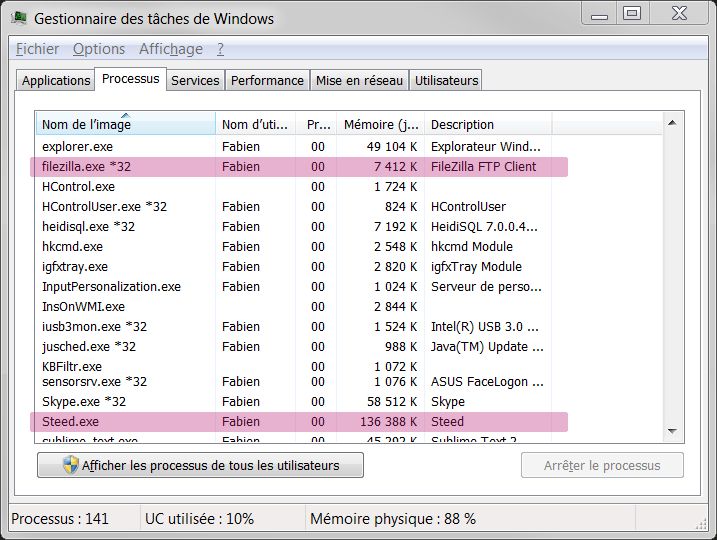Go to the Mise en réseau tab
717x540 pixels.
pyautogui.click(x=359, y=80)
